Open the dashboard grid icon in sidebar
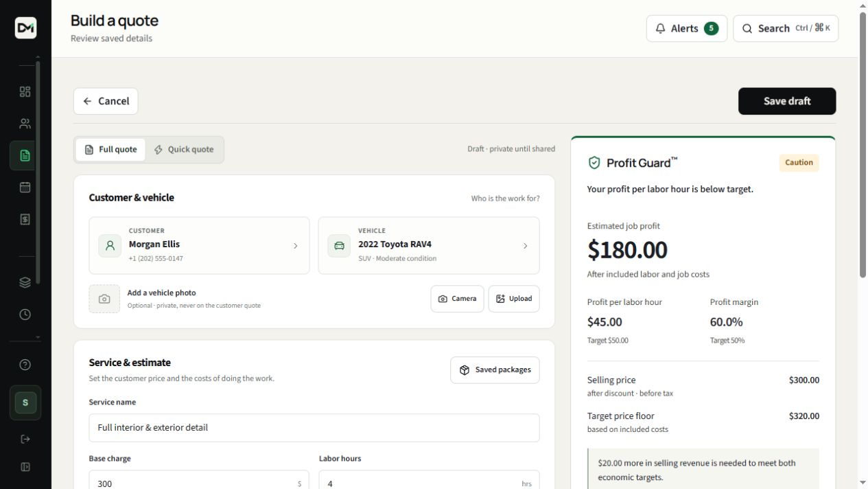The width and height of the screenshot is (868, 489). coord(25,92)
